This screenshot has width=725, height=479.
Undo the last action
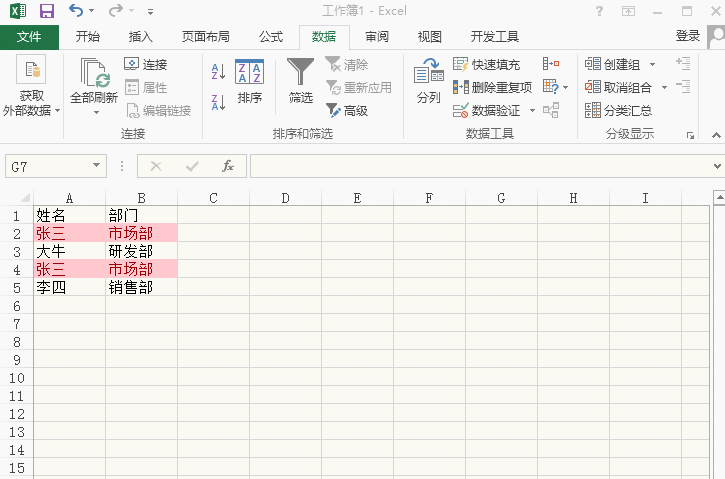(x=76, y=10)
